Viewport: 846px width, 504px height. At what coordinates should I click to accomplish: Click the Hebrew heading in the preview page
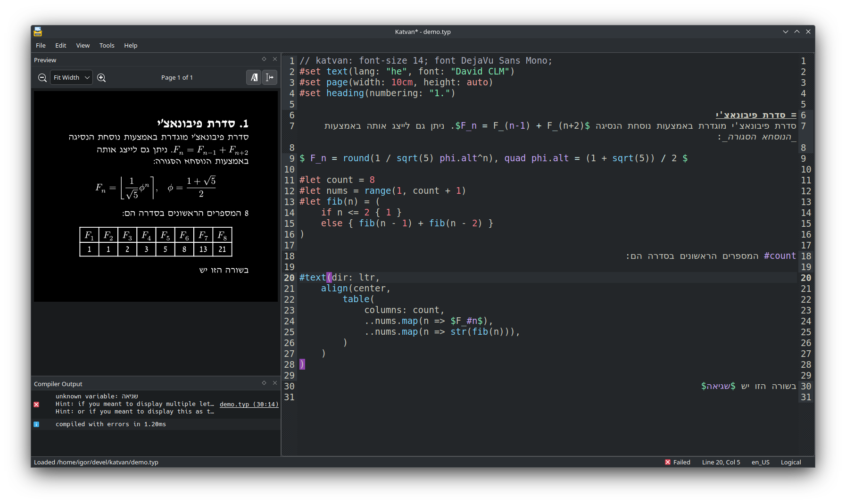(x=203, y=124)
